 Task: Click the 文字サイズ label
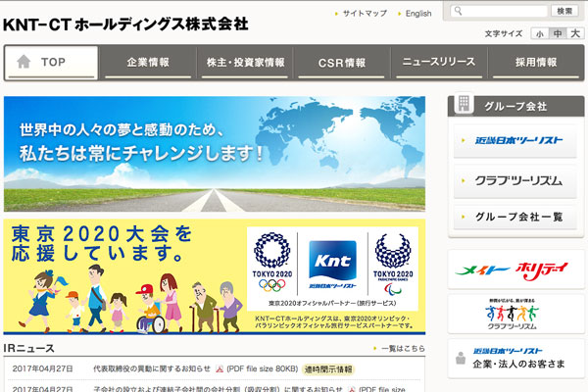coord(504,33)
